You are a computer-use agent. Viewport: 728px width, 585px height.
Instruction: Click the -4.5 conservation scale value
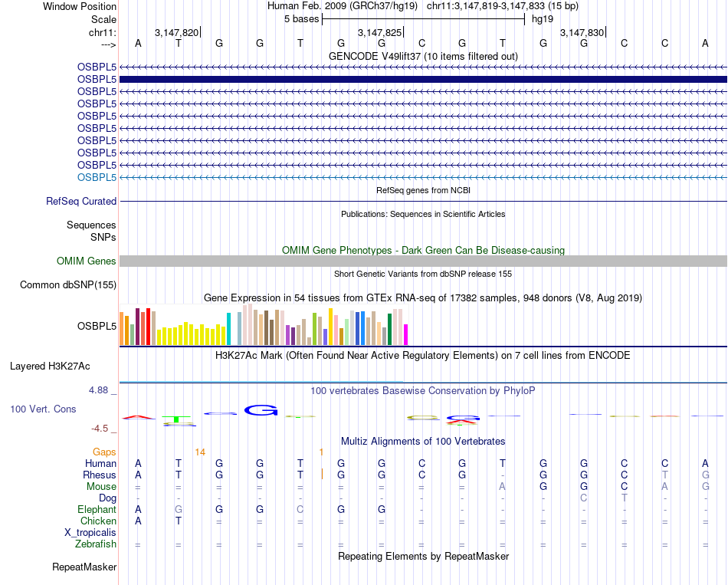(x=100, y=429)
